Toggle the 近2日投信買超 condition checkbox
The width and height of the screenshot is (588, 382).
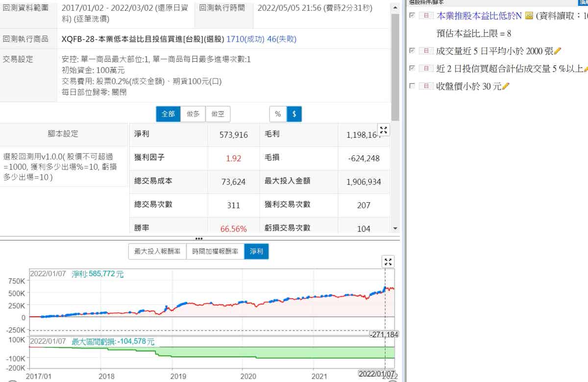coord(412,68)
